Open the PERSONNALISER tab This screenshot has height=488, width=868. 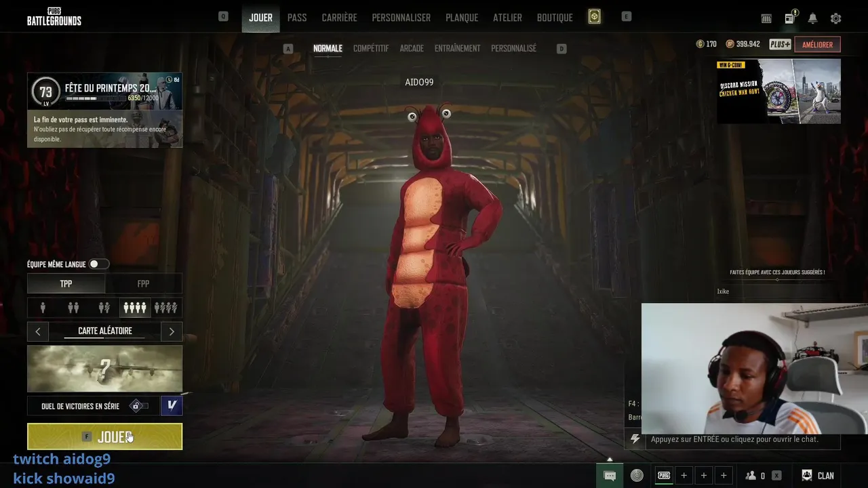click(x=401, y=18)
